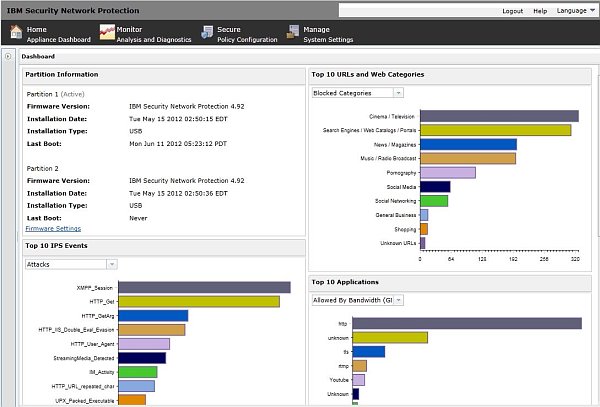Open the Blocked Categories dropdown
The height and width of the screenshot is (407, 600).
[358, 93]
